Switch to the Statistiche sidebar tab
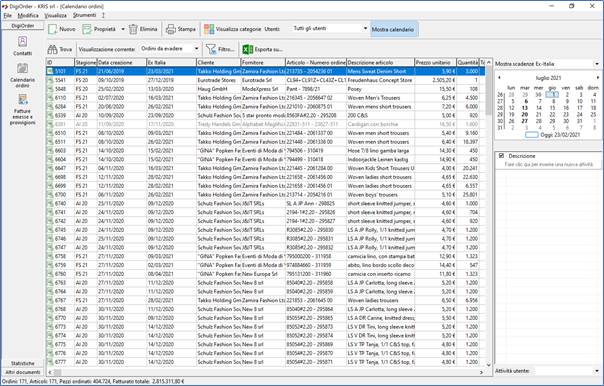 click(22, 363)
